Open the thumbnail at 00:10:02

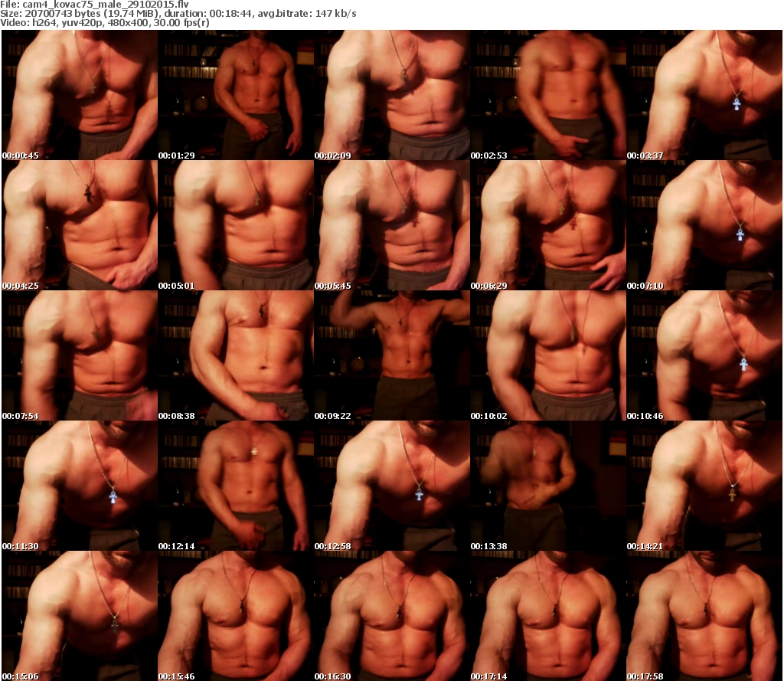pos(548,355)
